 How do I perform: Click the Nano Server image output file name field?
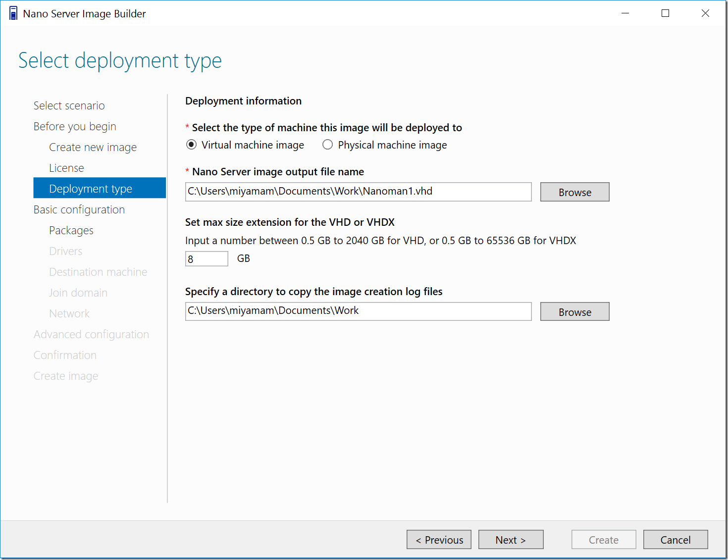(358, 192)
